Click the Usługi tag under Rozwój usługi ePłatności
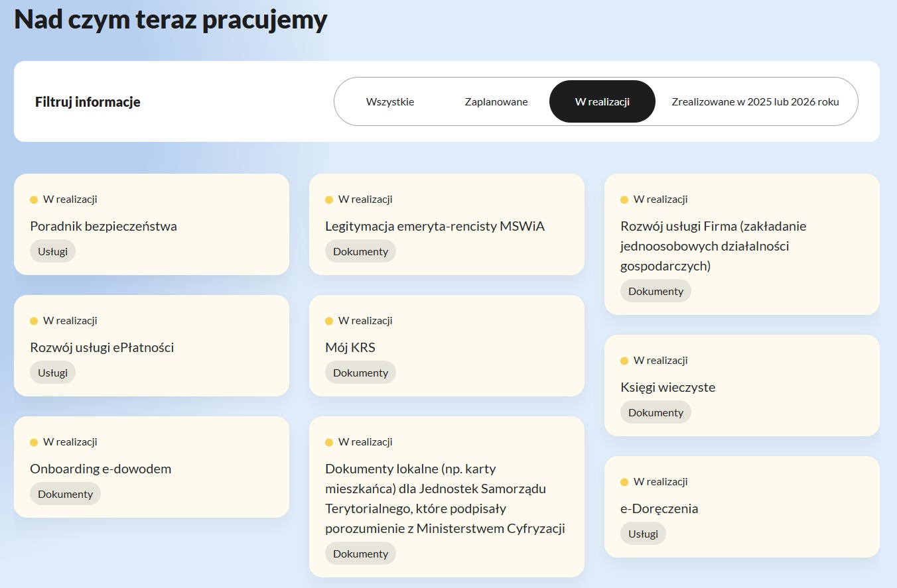 point(52,372)
